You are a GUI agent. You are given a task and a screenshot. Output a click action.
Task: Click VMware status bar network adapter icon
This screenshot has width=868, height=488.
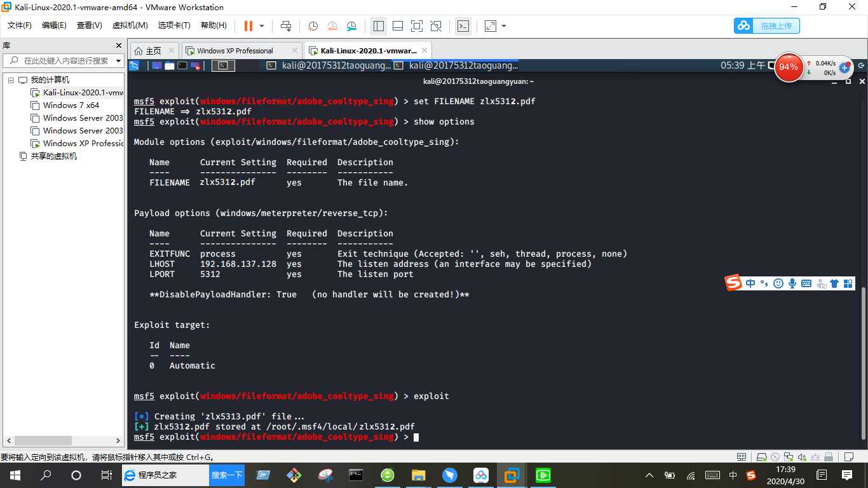pos(789,457)
